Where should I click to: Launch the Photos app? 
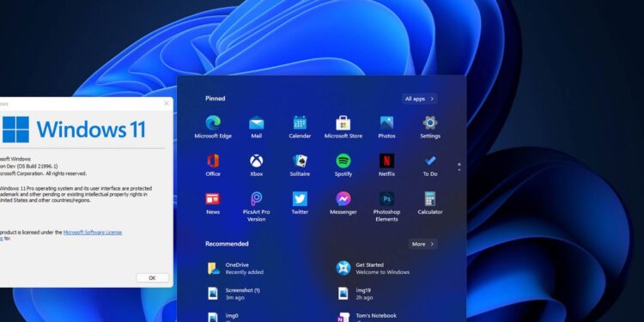pos(386,127)
